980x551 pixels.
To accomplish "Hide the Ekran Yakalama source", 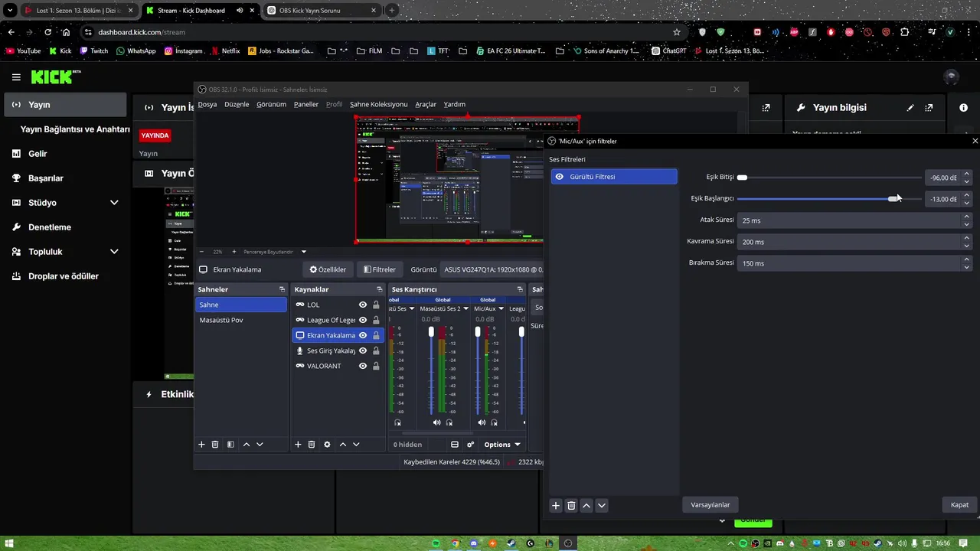I will [x=363, y=335].
